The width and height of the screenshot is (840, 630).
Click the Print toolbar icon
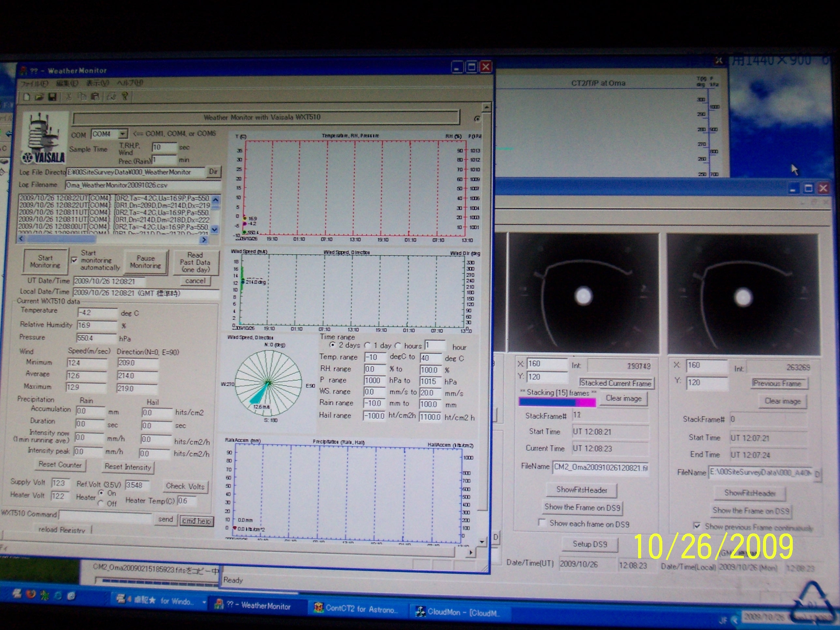pyautogui.click(x=111, y=97)
